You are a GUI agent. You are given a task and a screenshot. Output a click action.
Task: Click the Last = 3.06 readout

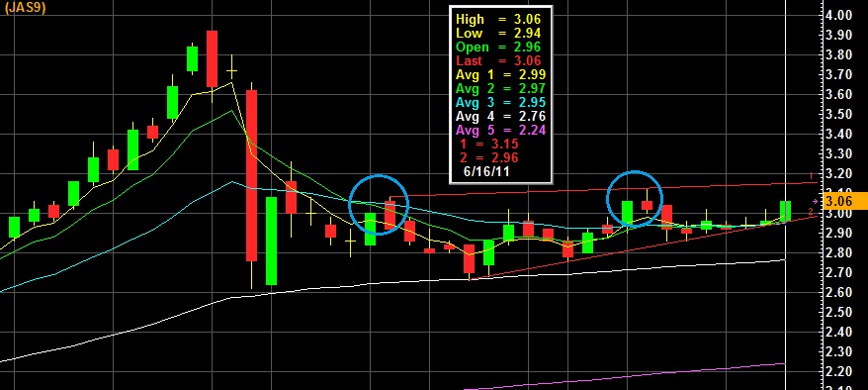[497, 61]
